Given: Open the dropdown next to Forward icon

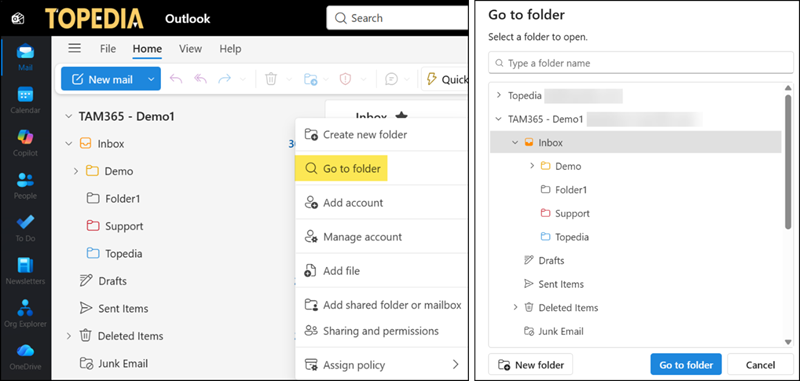Looking at the screenshot, I should 242,79.
